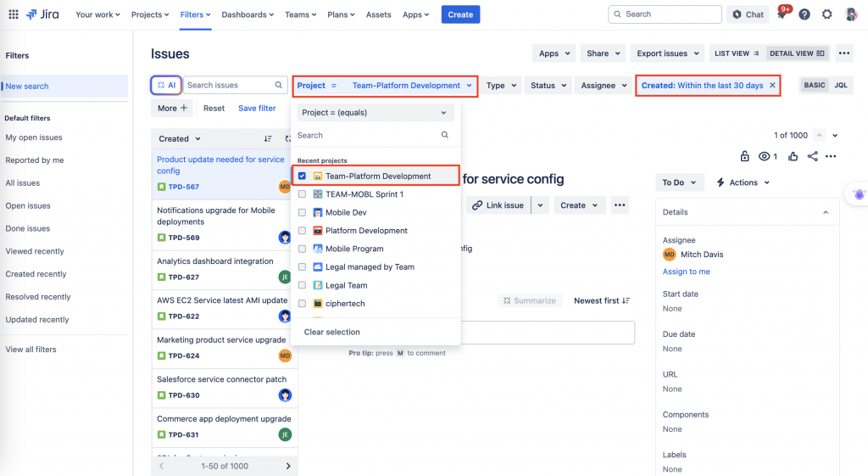Switch to List View

(x=737, y=53)
